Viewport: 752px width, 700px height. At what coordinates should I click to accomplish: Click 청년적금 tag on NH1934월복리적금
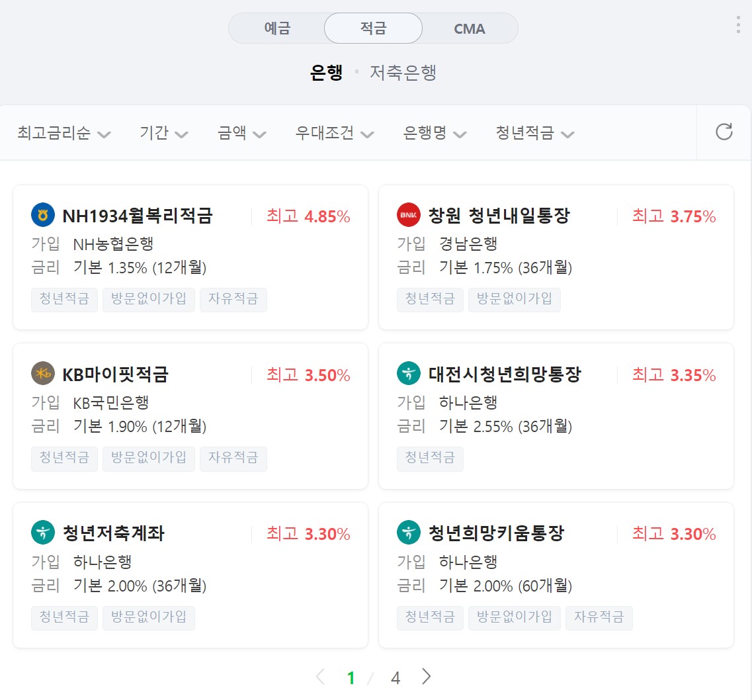[x=64, y=299]
